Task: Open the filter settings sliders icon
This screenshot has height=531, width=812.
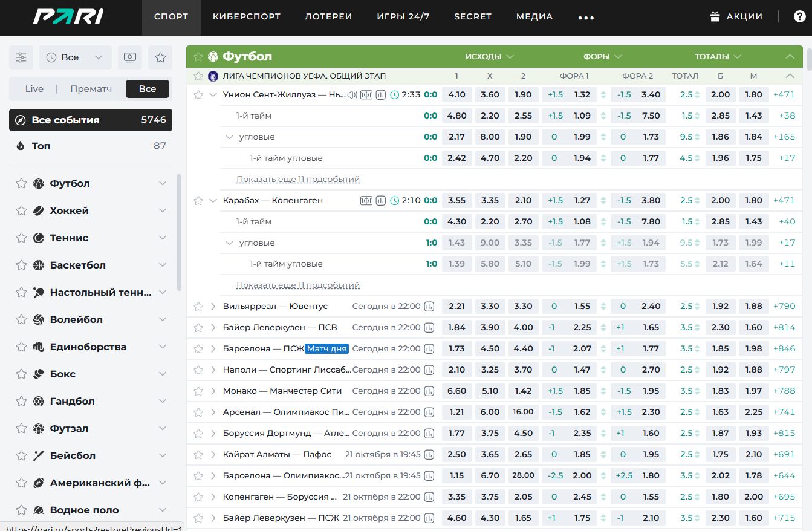Action: [x=21, y=57]
